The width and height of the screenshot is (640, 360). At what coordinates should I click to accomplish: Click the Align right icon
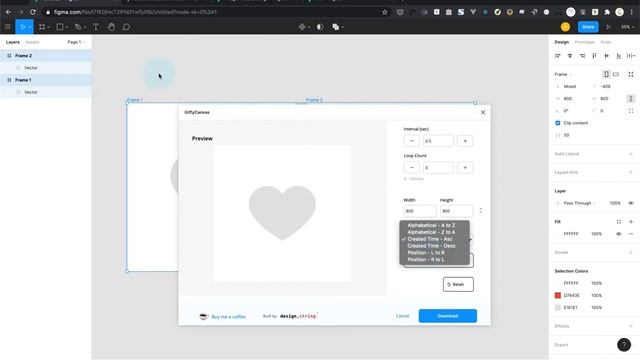pyautogui.click(x=582, y=56)
